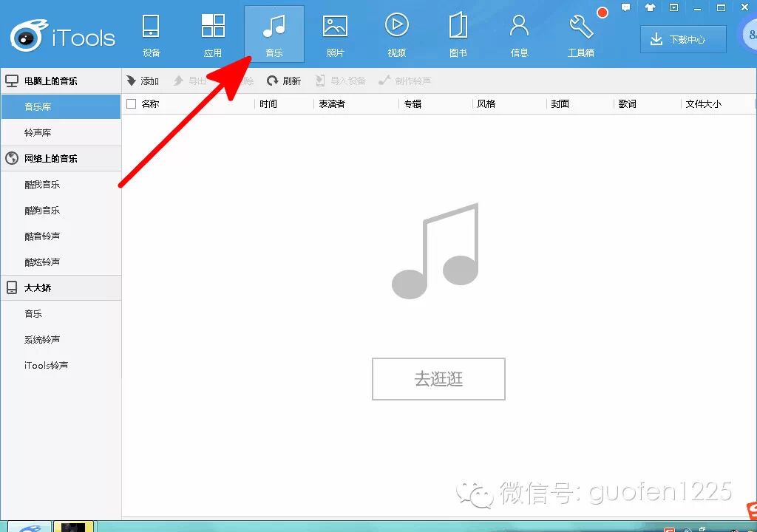Select 音乐库 in the sidebar
The height and width of the screenshot is (532, 757).
point(61,106)
